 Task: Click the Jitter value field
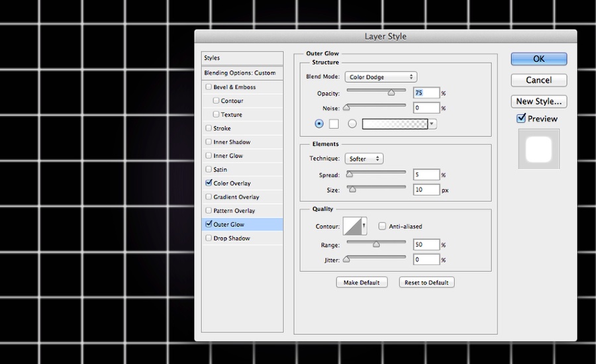426,260
